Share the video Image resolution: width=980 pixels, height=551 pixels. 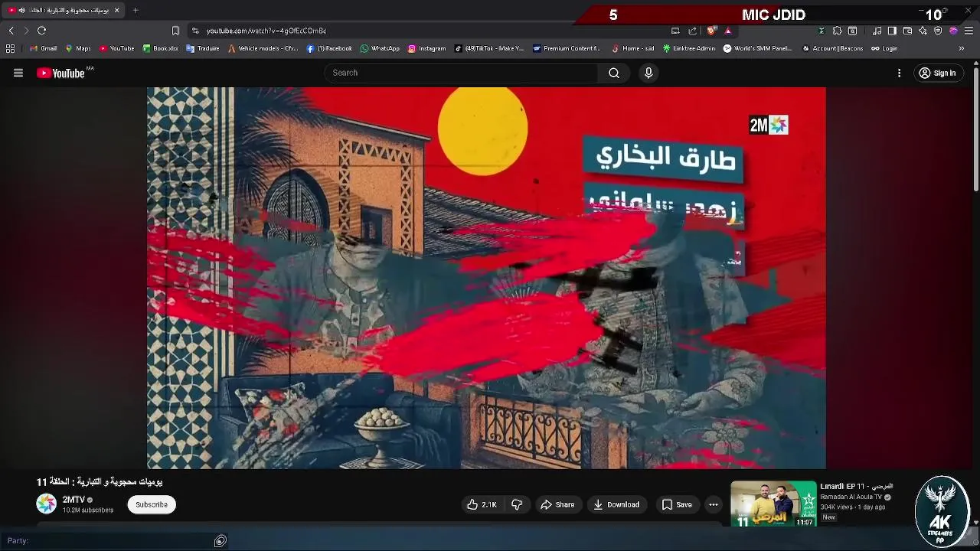tap(557, 504)
